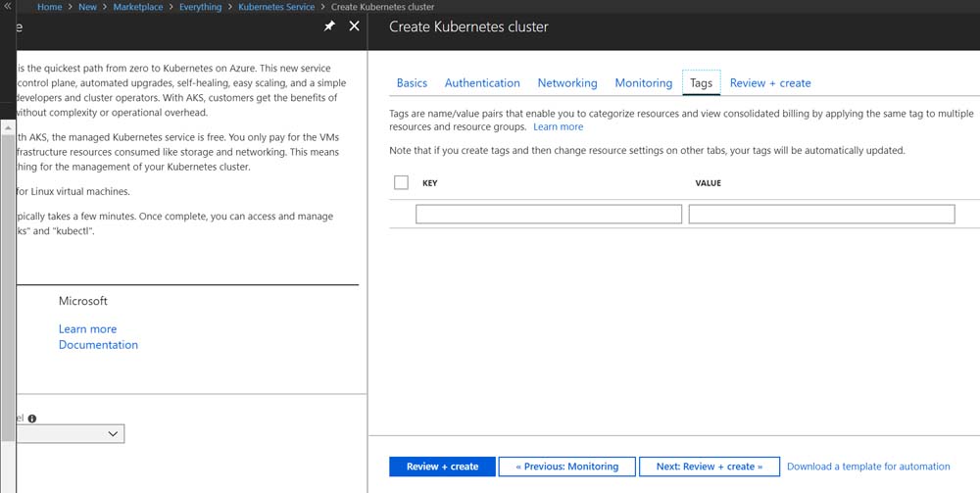Image resolution: width=980 pixels, height=493 pixels.
Task: Select the Monitoring tab
Action: [643, 83]
